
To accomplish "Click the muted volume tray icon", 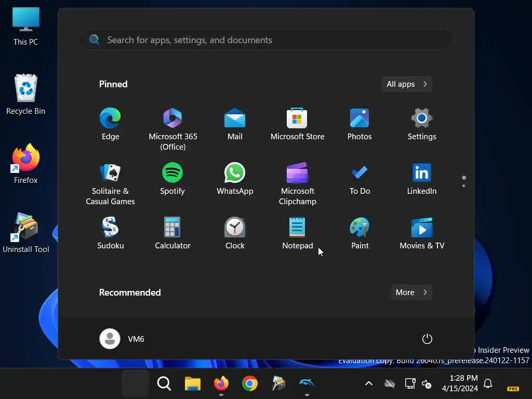I will coord(427,384).
